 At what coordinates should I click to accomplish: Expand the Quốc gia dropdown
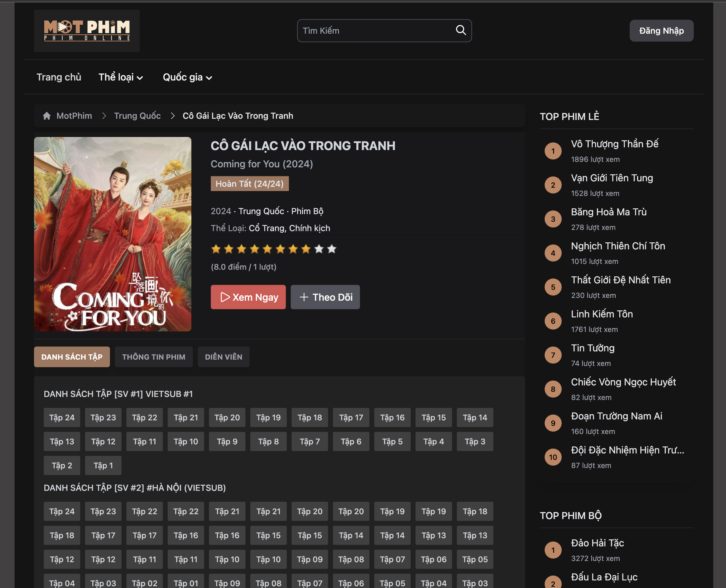click(187, 77)
